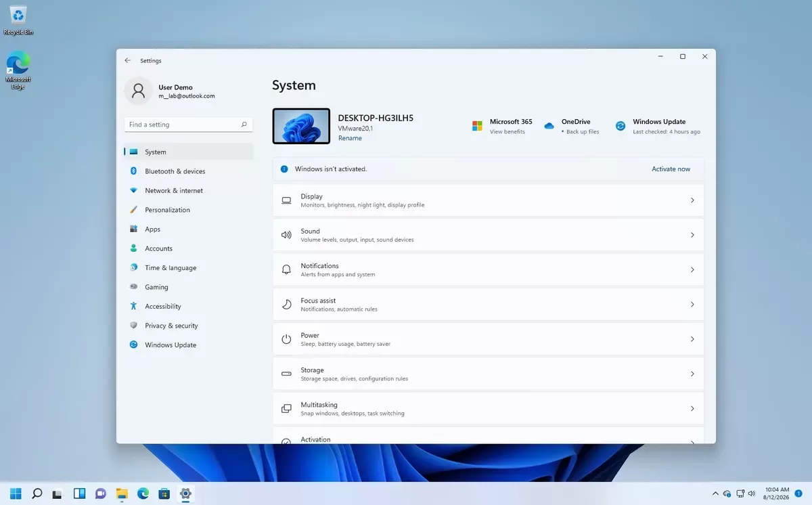Select Network & internet in sidebar
This screenshot has width=812, height=505.
click(189, 191)
